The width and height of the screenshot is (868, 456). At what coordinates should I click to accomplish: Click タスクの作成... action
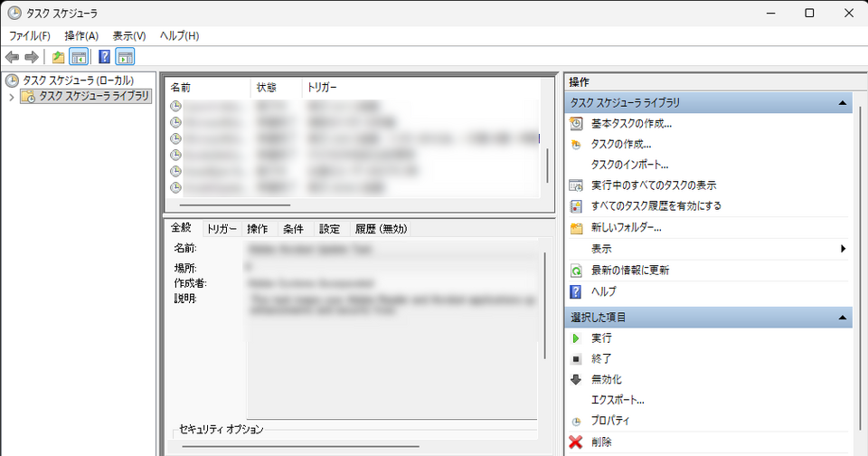tap(620, 145)
